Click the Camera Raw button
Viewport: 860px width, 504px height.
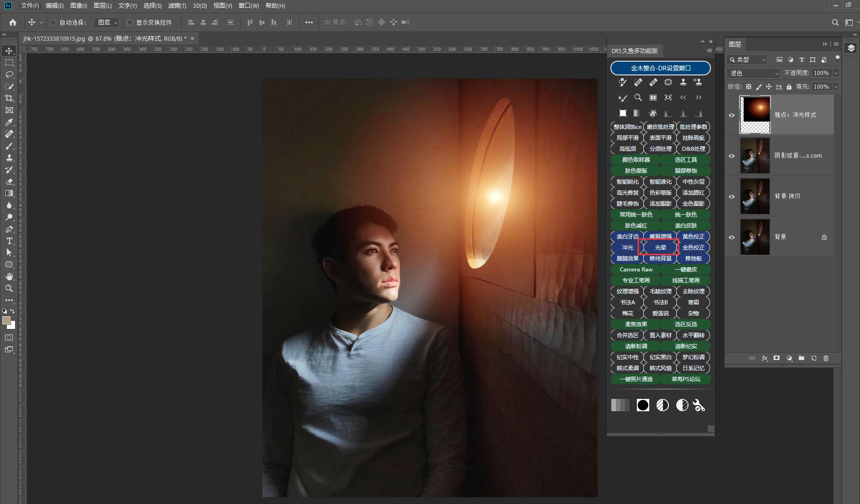click(x=636, y=270)
